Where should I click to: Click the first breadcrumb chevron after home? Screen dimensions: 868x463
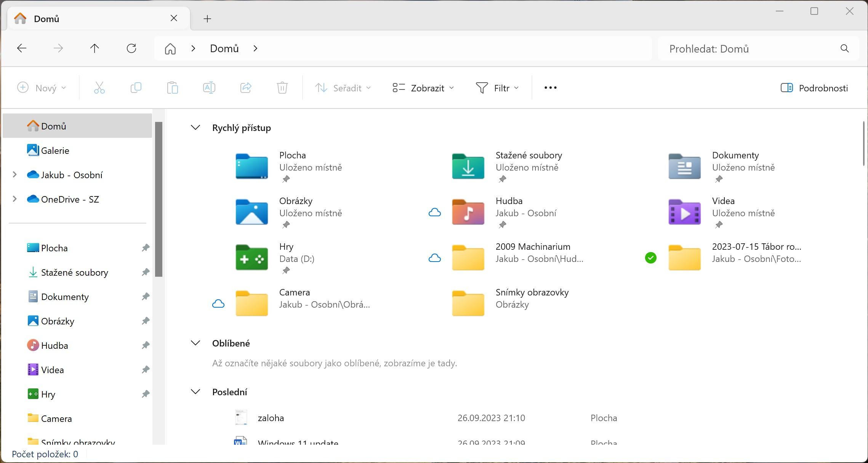[x=193, y=48]
